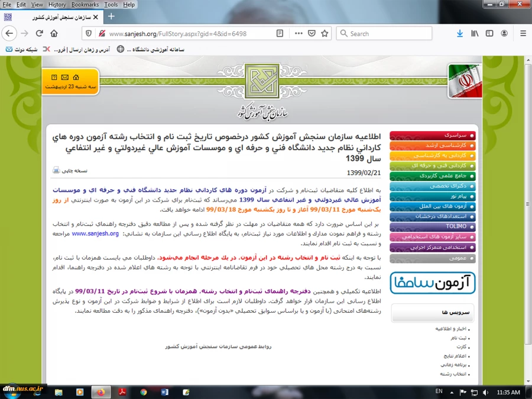Click the forward navigation arrow

point(24,33)
